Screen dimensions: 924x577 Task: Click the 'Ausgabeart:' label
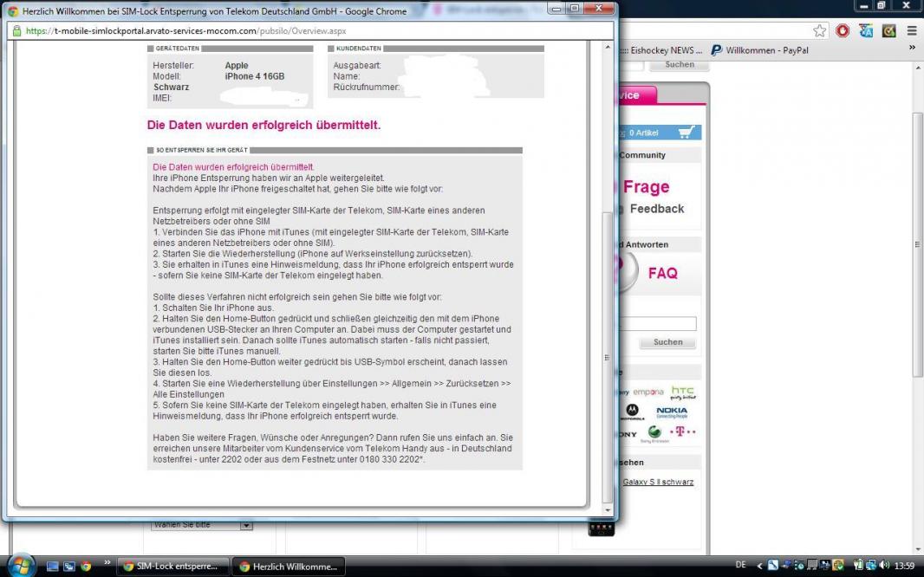(357, 65)
